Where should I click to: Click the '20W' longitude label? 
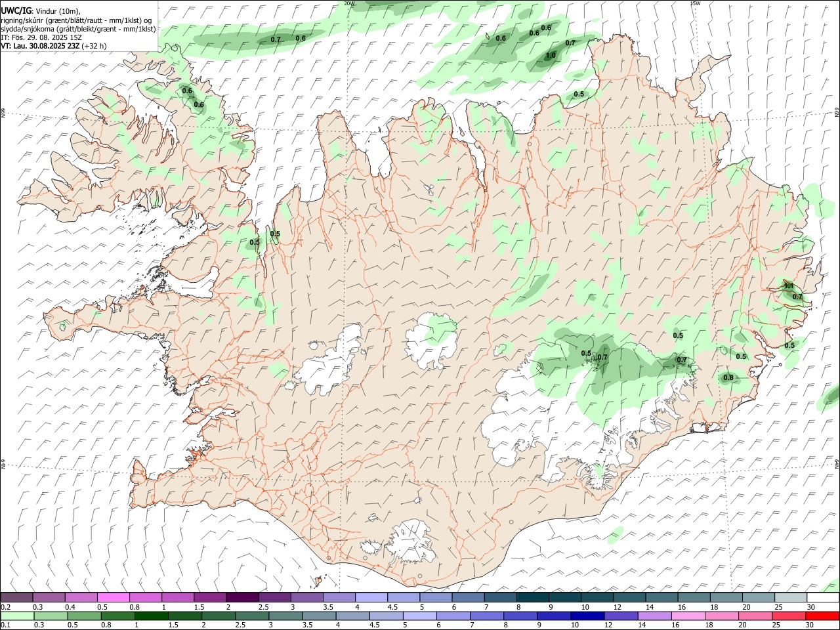point(349,3)
